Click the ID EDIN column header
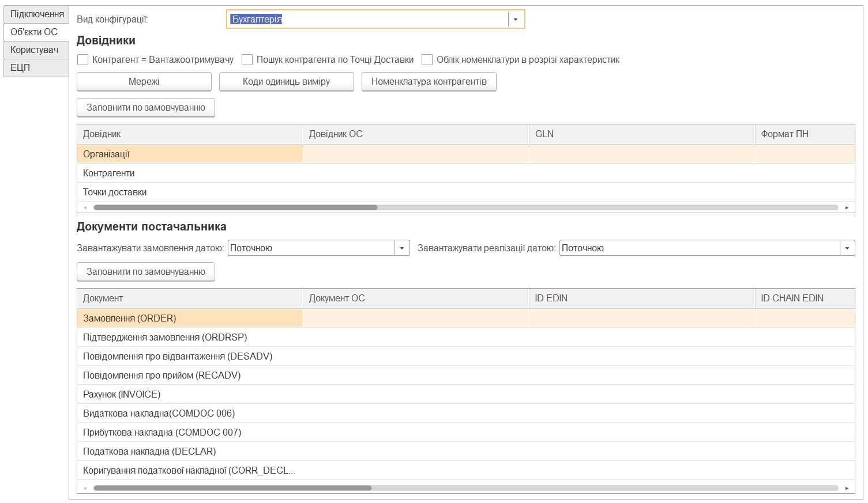This screenshot has width=868, height=503. click(642, 298)
